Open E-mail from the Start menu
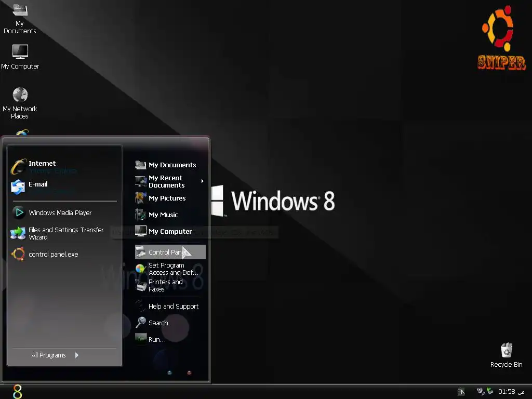Screen dimensions: 532x399 (x=31, y=187)
